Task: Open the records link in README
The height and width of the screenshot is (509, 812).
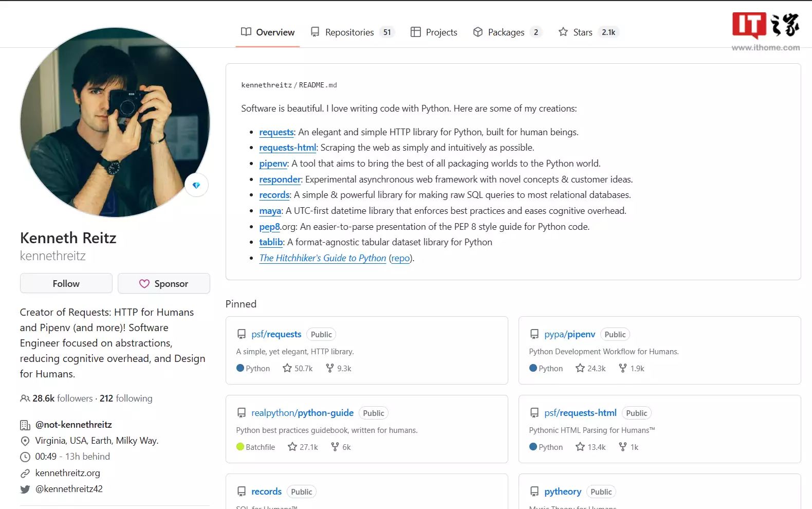Action: pyautogui.click(x=274, y=195)
